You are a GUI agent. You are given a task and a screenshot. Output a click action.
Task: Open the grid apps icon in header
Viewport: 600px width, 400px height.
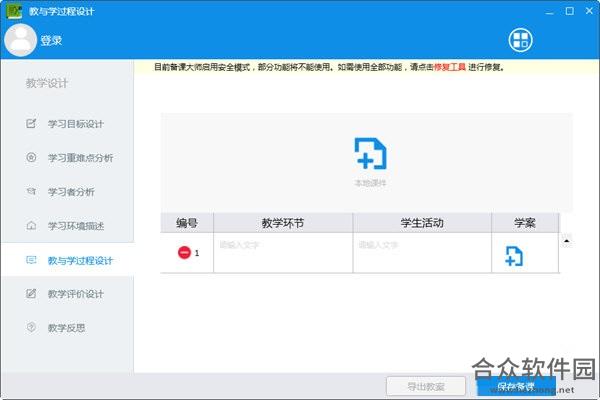(x=520, y=40)
